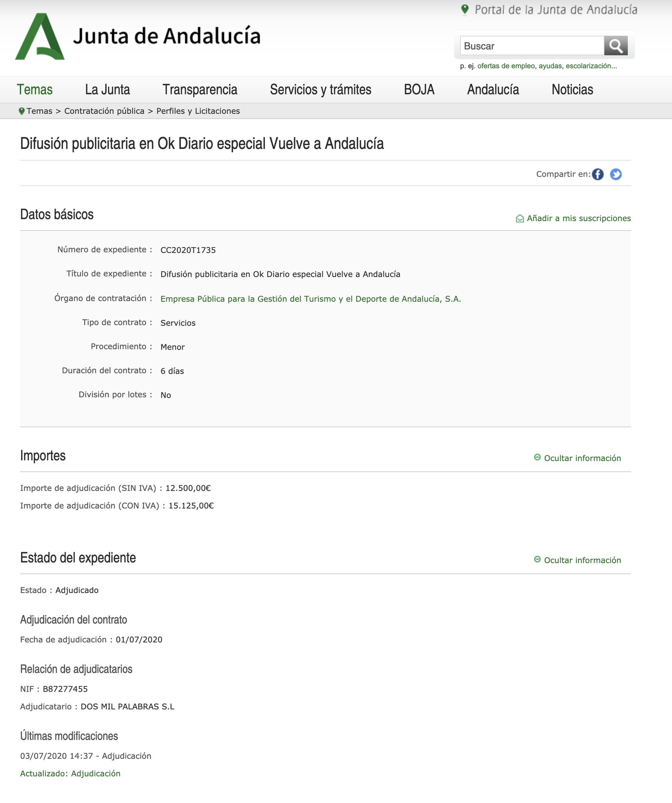This screenshot has height=803, width=672.
Task: Open the Transparencia menu
Action: pyautogui.click(x=200, y=89)
